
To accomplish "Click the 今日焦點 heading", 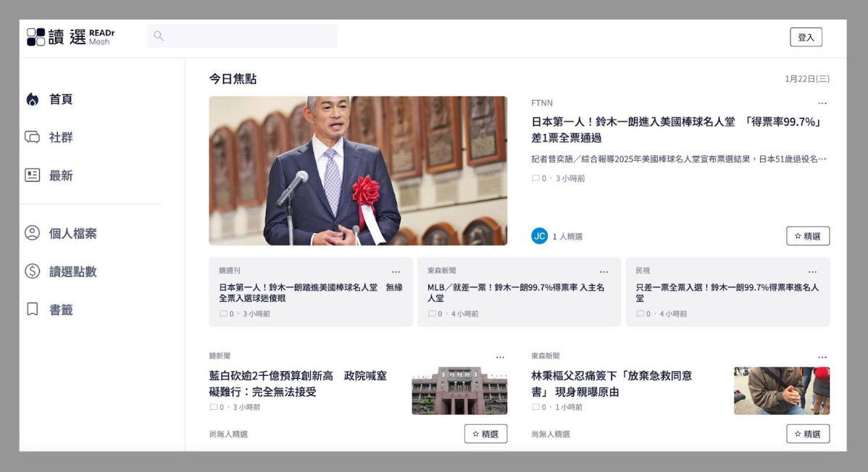I will click(x=233, y=79).
